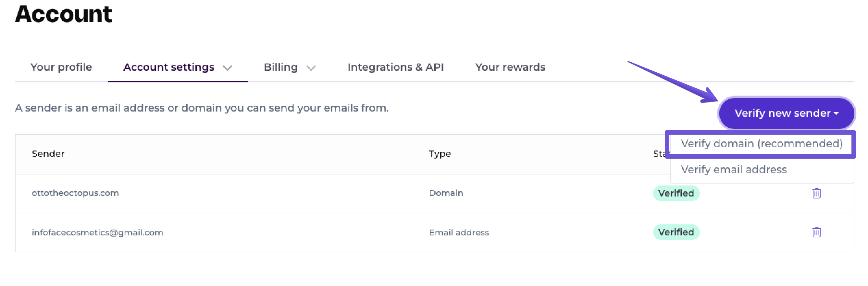Open the Billing tab
The image size is (868, 286).
tap(281, 67)
